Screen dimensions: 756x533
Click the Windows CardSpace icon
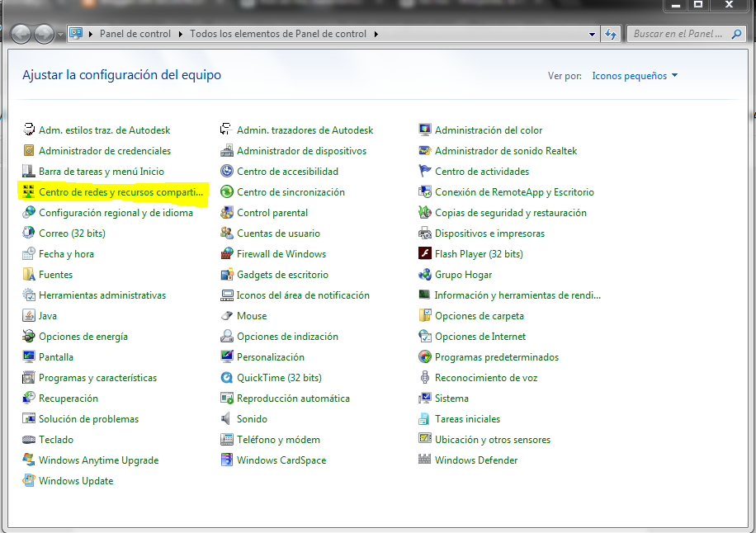(x=227, y=460)
